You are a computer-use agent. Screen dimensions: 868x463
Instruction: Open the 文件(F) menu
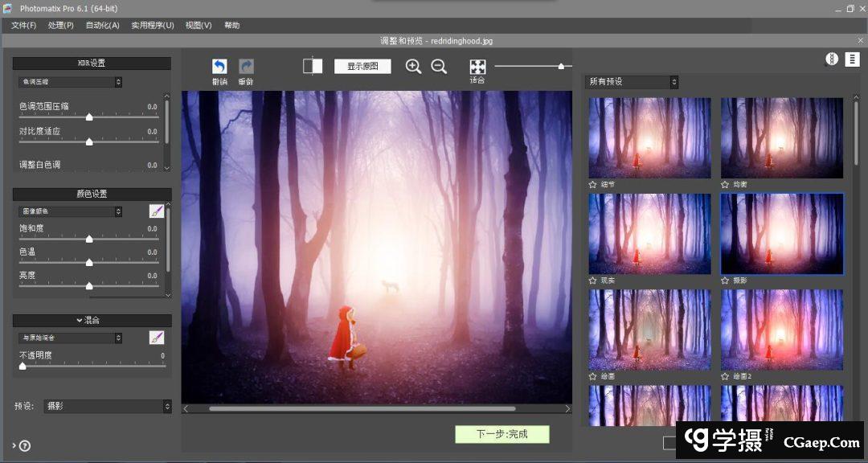point(23,26)
